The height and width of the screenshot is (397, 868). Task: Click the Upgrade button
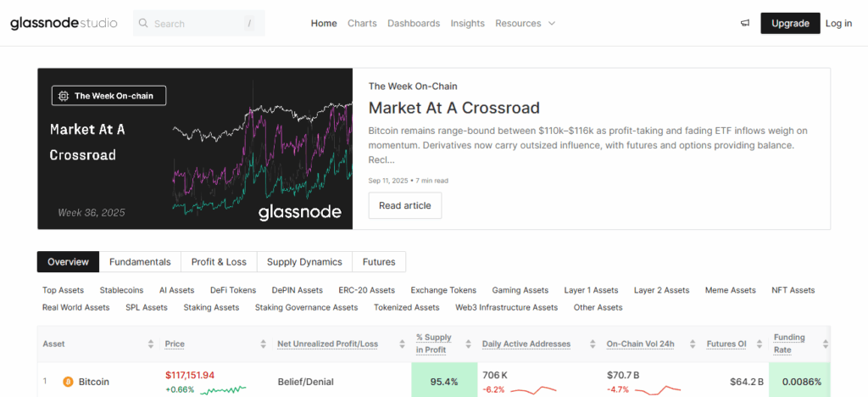(790, 23)
